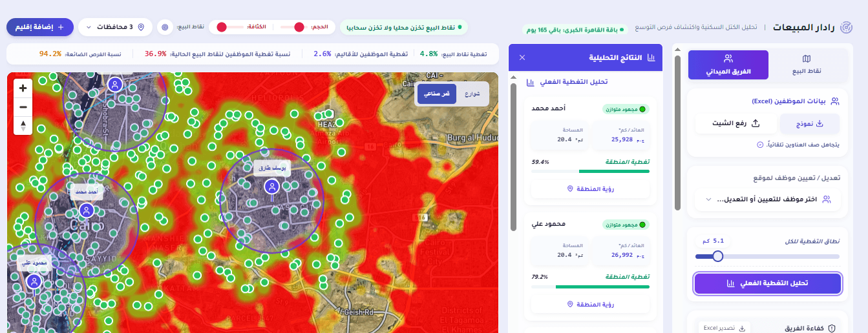This screenshot has height=333, width=868.
Task: Download the نموذج Excel template
Action: [x=810, y=123]
